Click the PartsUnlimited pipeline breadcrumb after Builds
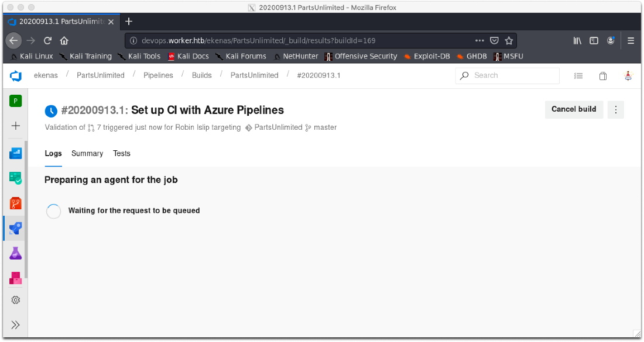The width and height of the screenshot is (644, 342). click(x=254, y=75)
